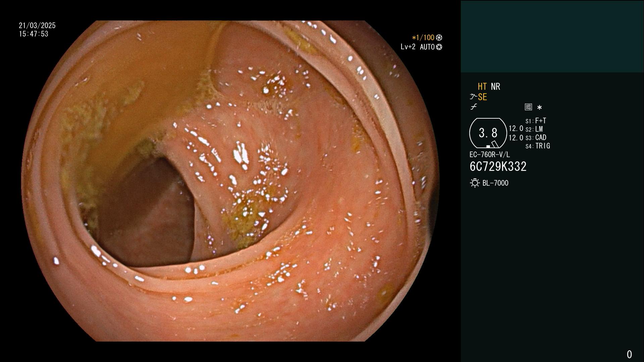This screenshot has height=362, width=644.
Task: Click the HT indicator
Action: (x=482, y=86)
